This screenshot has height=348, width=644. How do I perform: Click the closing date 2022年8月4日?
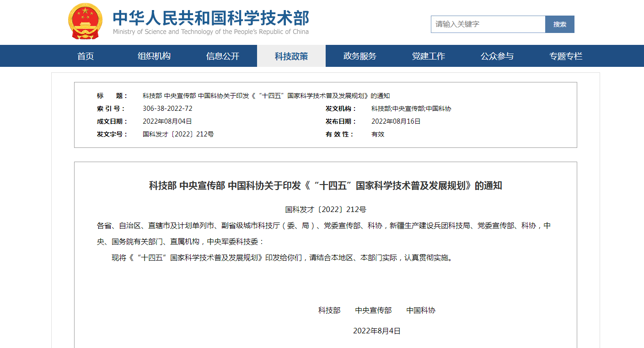pos(377,331)
